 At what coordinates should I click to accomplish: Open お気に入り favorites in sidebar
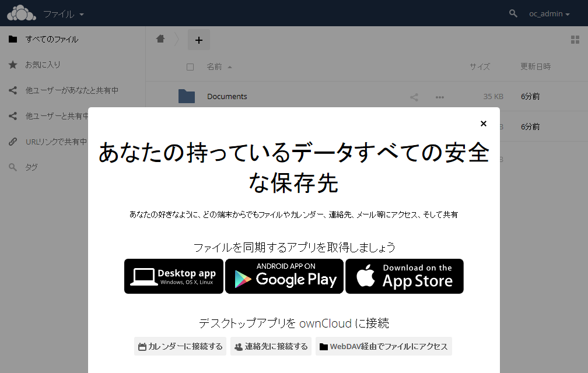(x=73, y=65)
